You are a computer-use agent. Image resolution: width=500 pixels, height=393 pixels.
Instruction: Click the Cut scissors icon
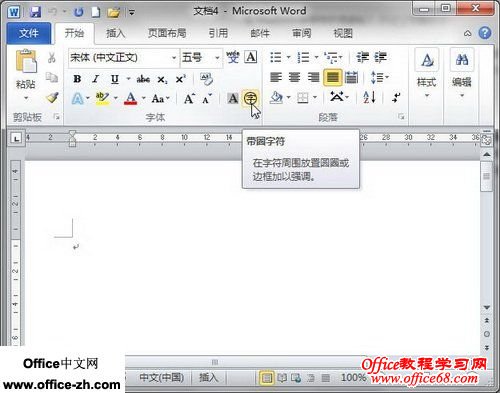[x=52, y=58]
